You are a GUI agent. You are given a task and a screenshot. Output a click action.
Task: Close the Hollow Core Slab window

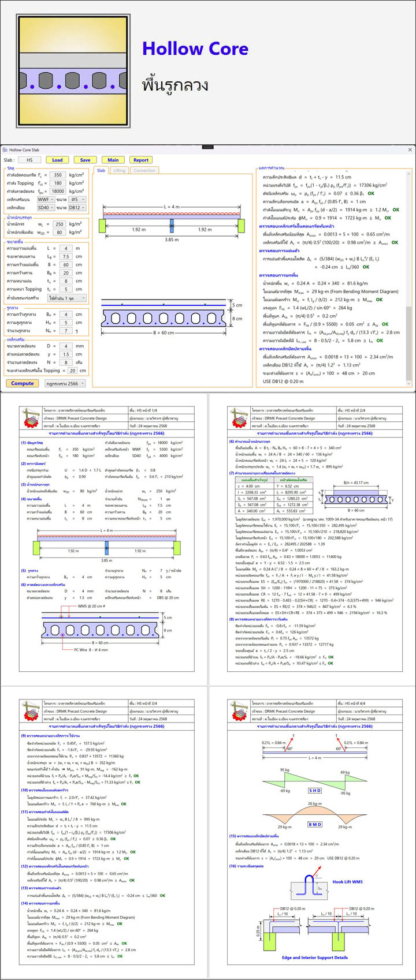(x=410, y=150)
